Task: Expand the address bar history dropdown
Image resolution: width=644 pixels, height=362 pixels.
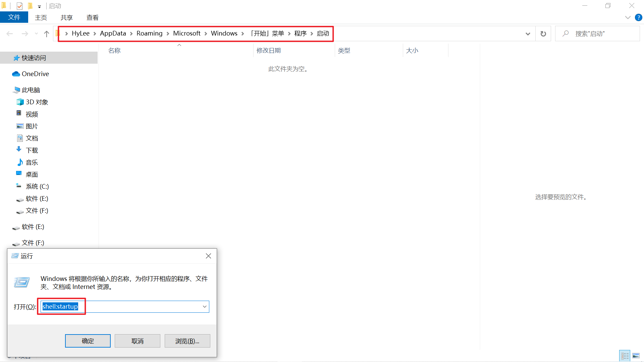Action: (x=528, y=34)
